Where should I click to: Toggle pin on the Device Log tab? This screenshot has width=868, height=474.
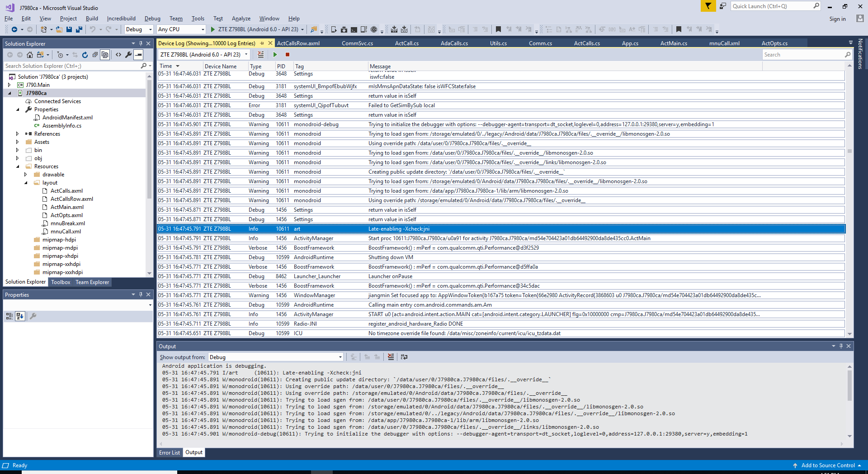(x=262, y=43)
